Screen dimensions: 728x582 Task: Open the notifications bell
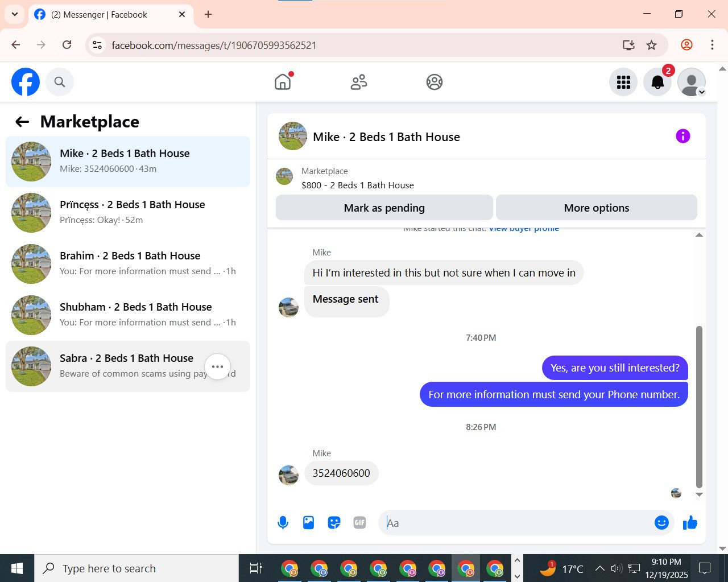point(657,82)
